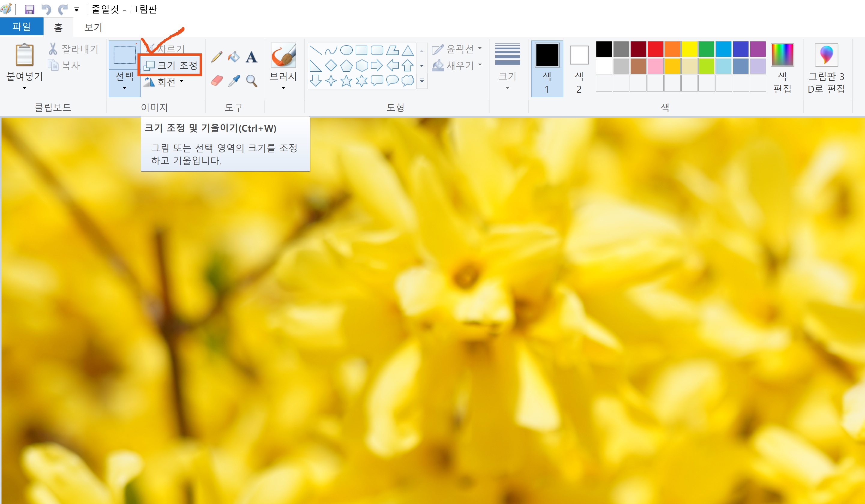Viewport: 865px width, 504px height.
Task: Activate the 색 2 background color selector
Action: point(579,68)
